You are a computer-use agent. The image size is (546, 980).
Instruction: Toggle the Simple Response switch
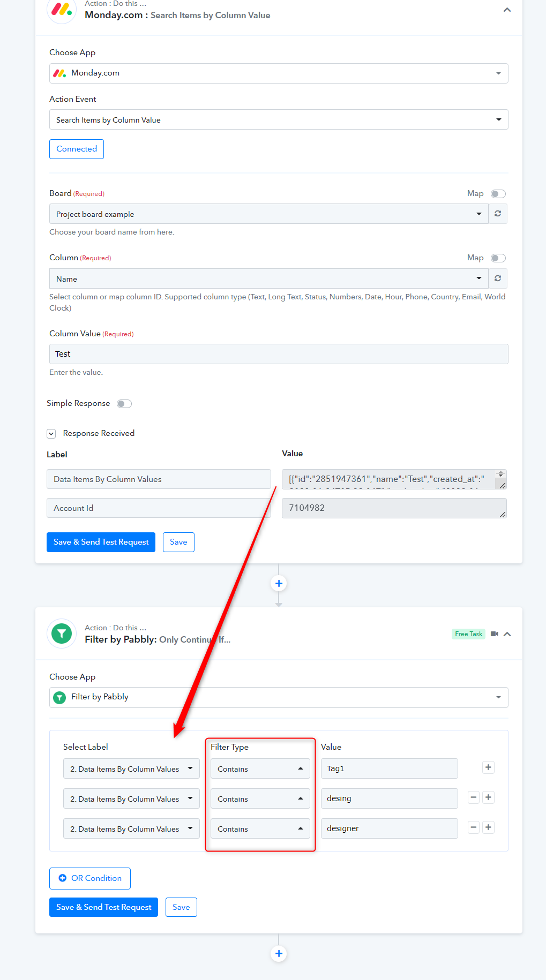pos(124,404)
